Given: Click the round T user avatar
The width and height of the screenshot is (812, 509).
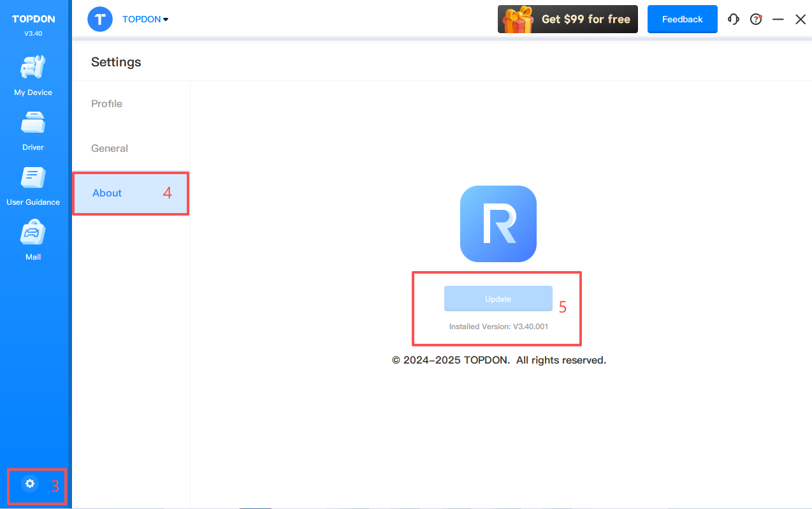Looking at the screenshot, I should click(99, 19).
